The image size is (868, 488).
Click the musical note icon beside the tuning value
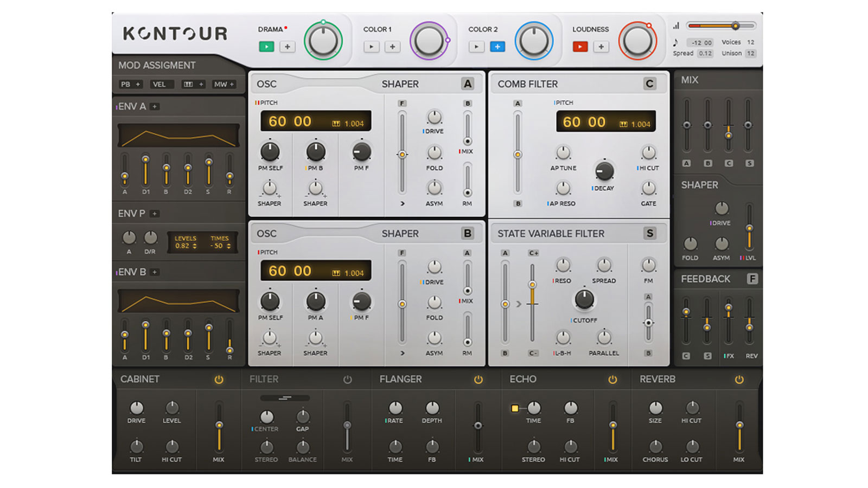point(675,42)
